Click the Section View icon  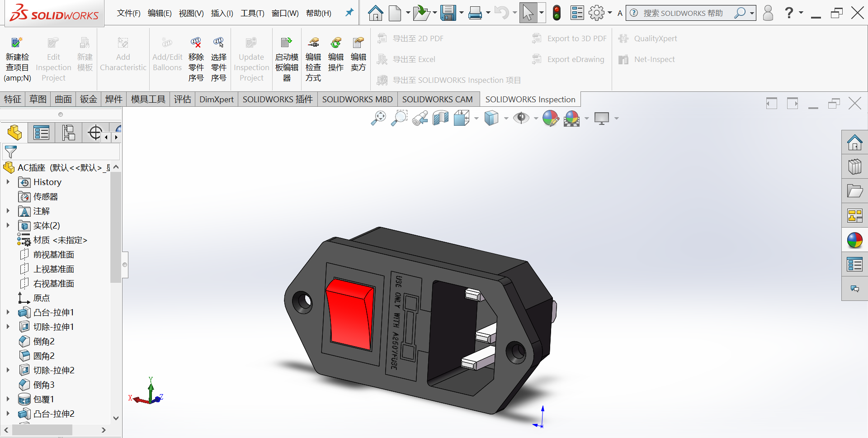[441, 119]
